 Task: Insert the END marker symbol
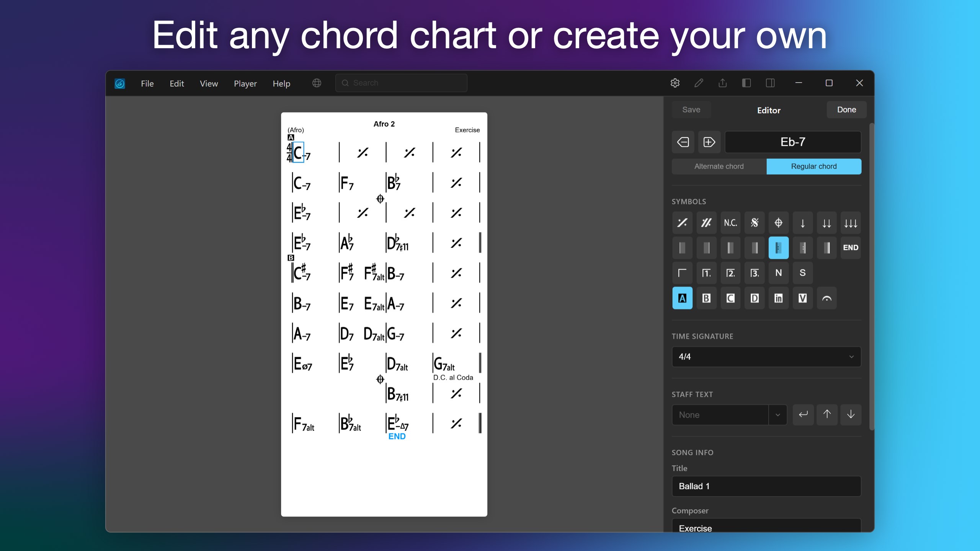(x=851, y=248)
